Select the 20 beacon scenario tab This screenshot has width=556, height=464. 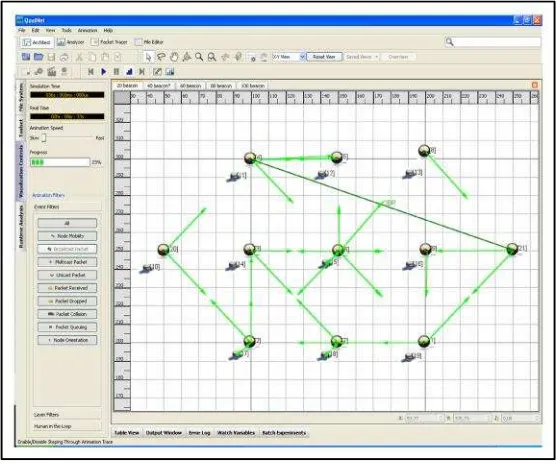(x=127, y=85)
